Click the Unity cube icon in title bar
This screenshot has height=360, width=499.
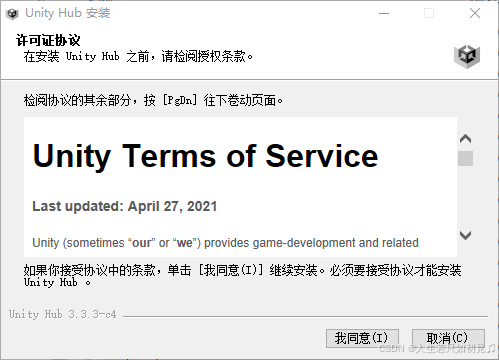pyautogui.click(x=12, y=14)
